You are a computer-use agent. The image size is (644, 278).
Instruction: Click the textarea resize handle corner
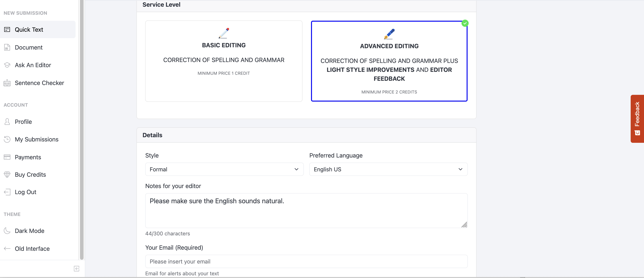pyautogui.click(x=464, y=225)
